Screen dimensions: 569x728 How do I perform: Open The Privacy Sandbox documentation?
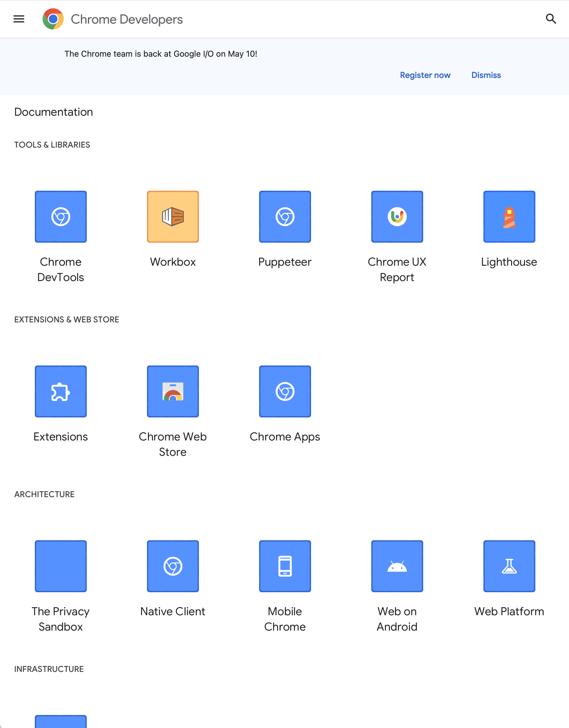tap(61, 566)
